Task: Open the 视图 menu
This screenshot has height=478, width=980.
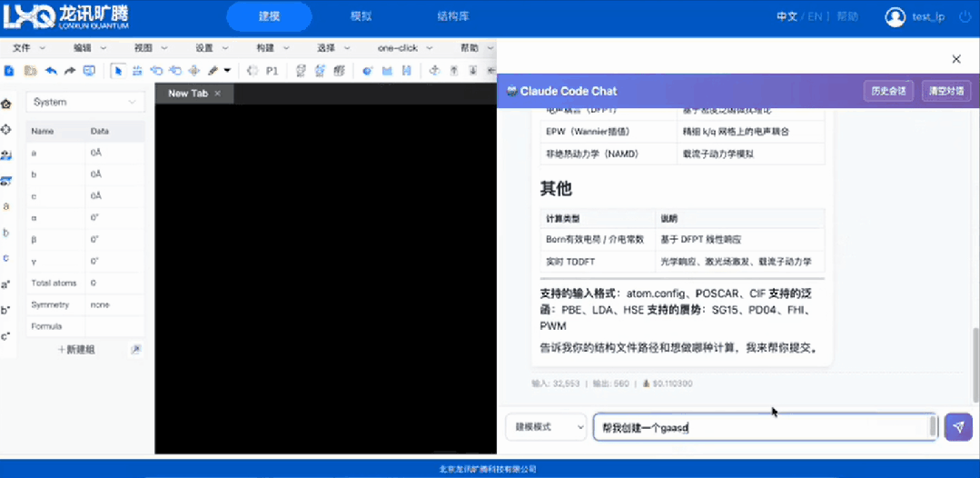Action: tap(151, 47)
